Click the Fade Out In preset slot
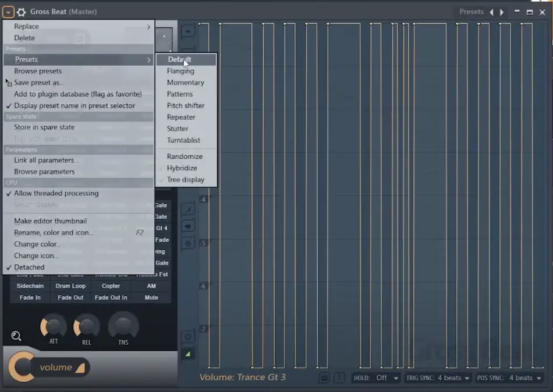Screen dimensions: 553x392 [111, 297]
